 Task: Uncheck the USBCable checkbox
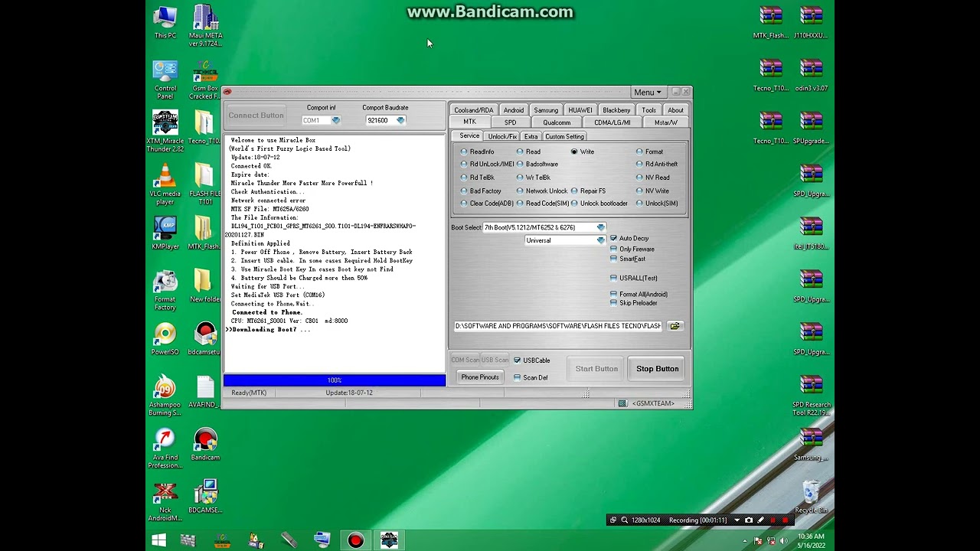point(532,360)
